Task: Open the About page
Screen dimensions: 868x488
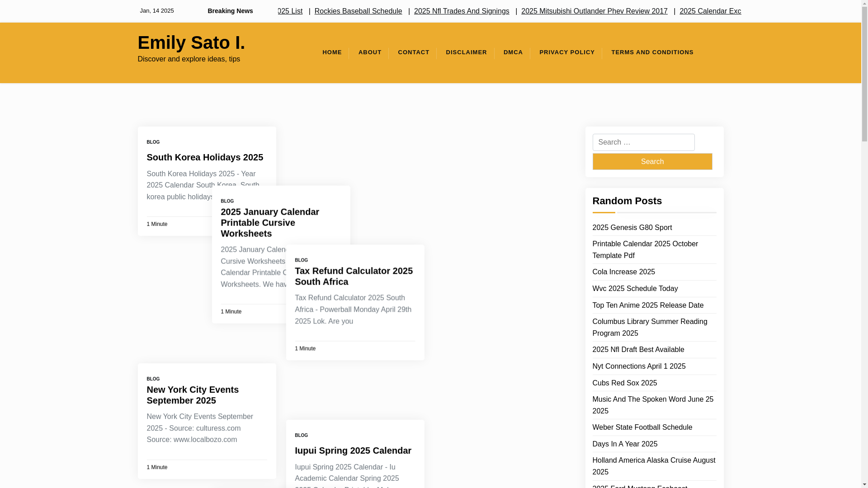Action: tap(370, 52)
